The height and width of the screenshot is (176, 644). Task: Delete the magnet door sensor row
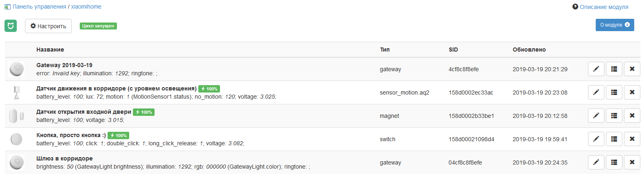click(632, 116)
